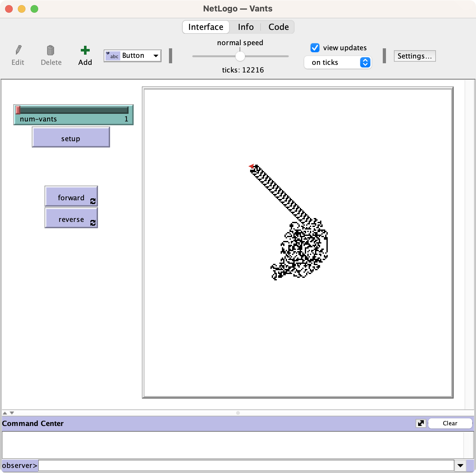Open the Settings… dialog
Viewport: 476px width, 473px height.
click(414, 56)
